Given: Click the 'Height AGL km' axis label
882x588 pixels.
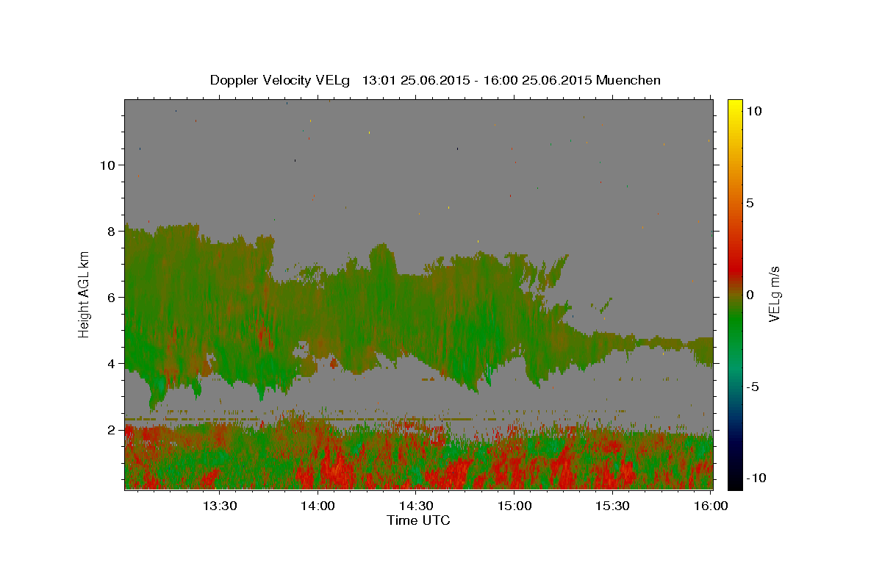Looking at the screenshot, I should [x=85, y=295].
